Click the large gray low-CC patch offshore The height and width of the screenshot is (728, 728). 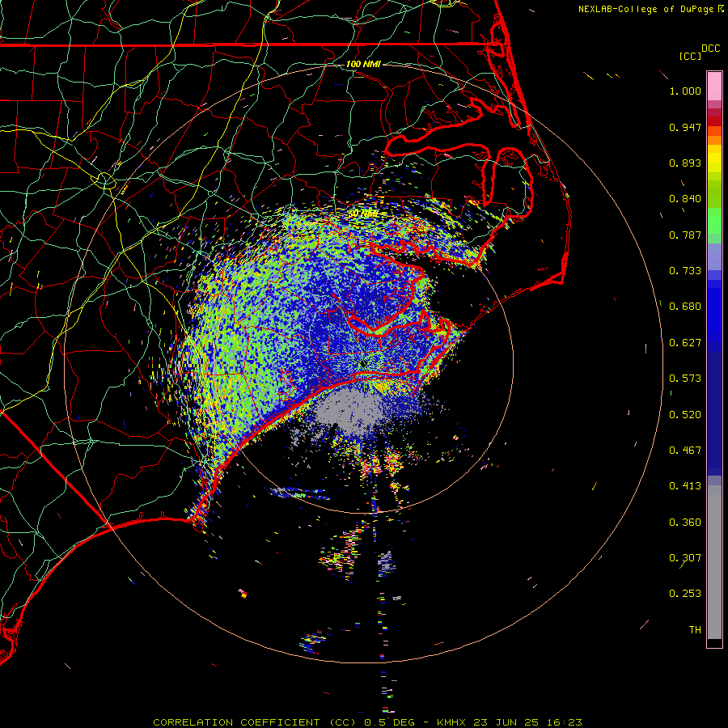351,411
